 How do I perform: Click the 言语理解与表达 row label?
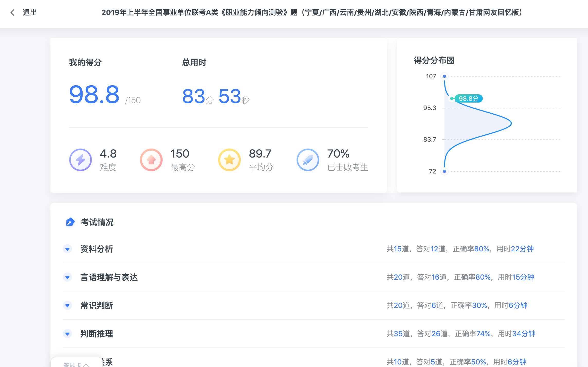pyautogui.click(x=109, y=277)
